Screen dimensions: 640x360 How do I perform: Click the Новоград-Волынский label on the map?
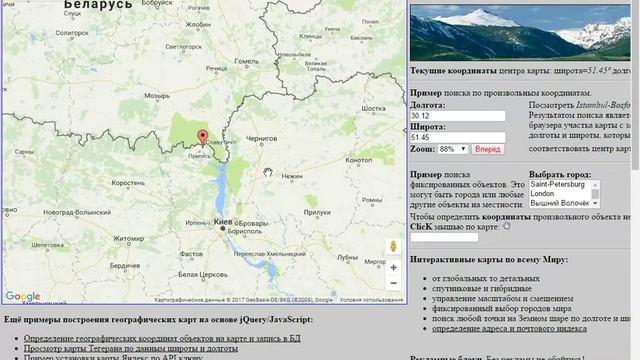click(77, 212)
